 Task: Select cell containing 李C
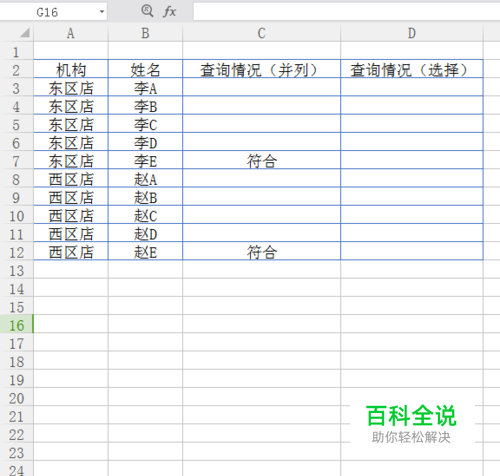pos(145,124)
